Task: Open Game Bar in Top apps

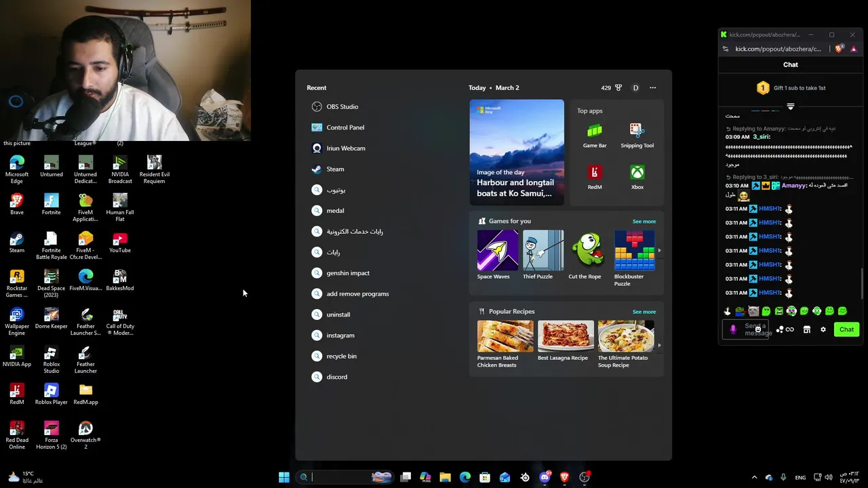Action: pos(595,136)
